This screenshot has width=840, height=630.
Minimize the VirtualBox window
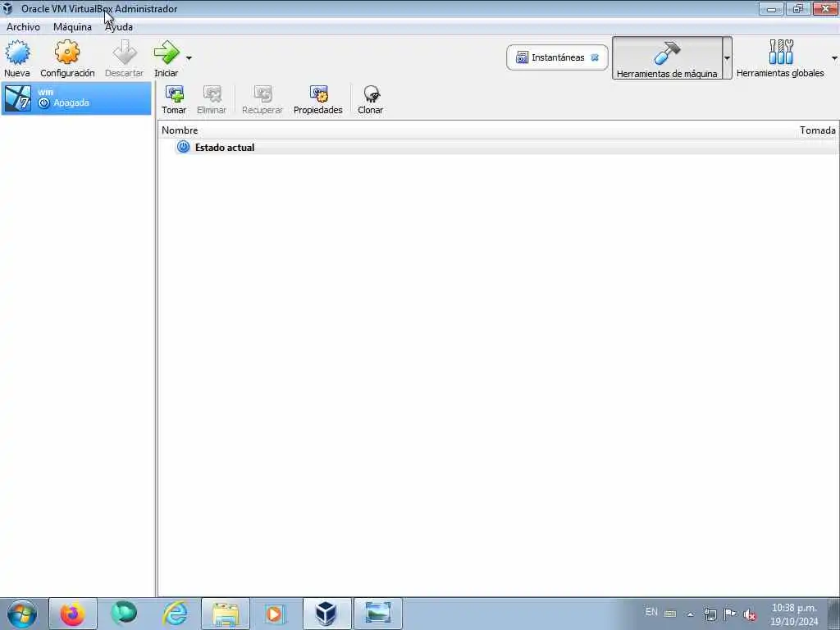771,8
